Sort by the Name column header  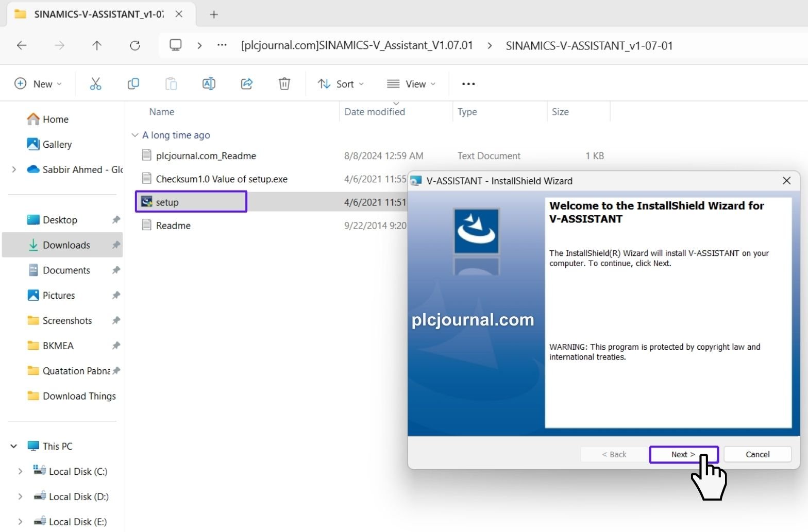[162, 112]
